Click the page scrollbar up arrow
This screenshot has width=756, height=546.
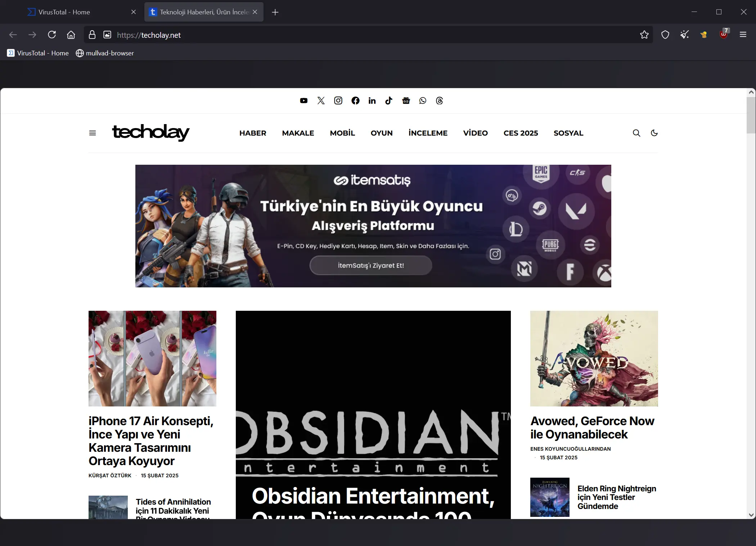tap(751, 92)
